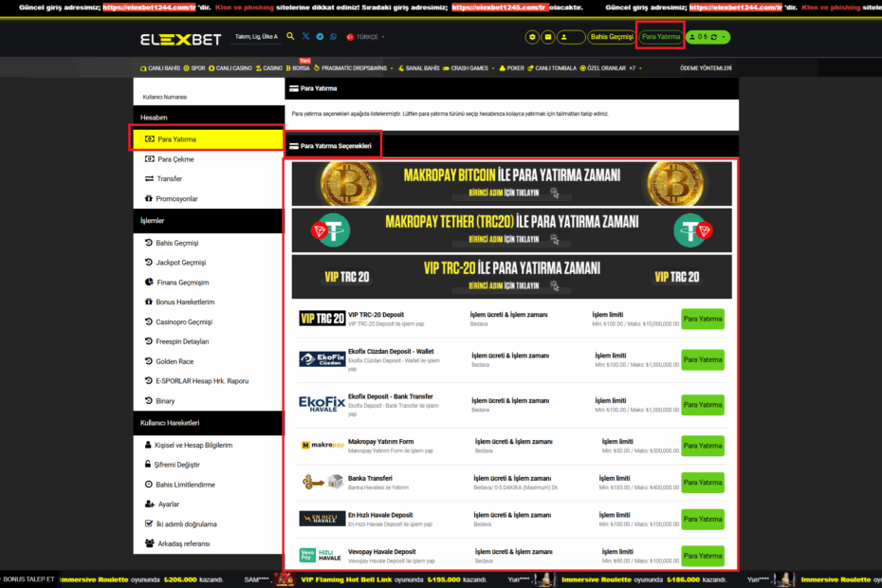Open İki adımlı doğrulama in sidebar
Image resolution: width=882 pixels, height=588 pixels.
(186, 524)
